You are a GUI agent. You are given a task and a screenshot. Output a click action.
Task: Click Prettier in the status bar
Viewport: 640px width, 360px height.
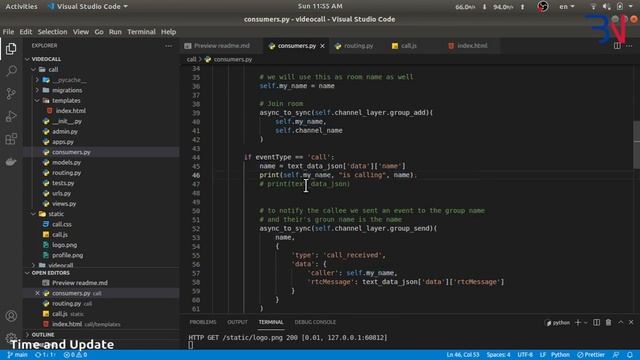[591, 355]
